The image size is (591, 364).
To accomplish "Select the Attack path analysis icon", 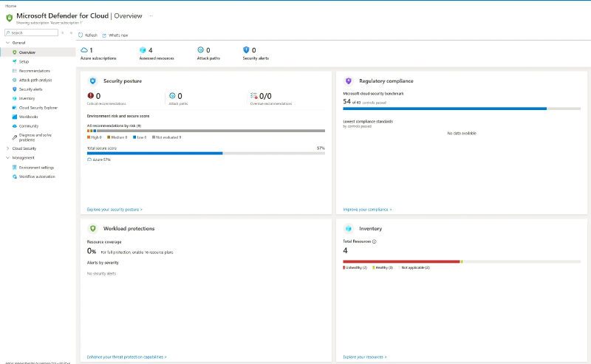I will click(15, 80).
